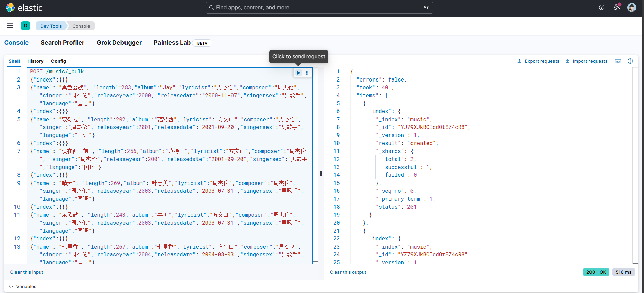Click "failed": 0 output line
The image size is (644, 293).
(x=399, y=175)
